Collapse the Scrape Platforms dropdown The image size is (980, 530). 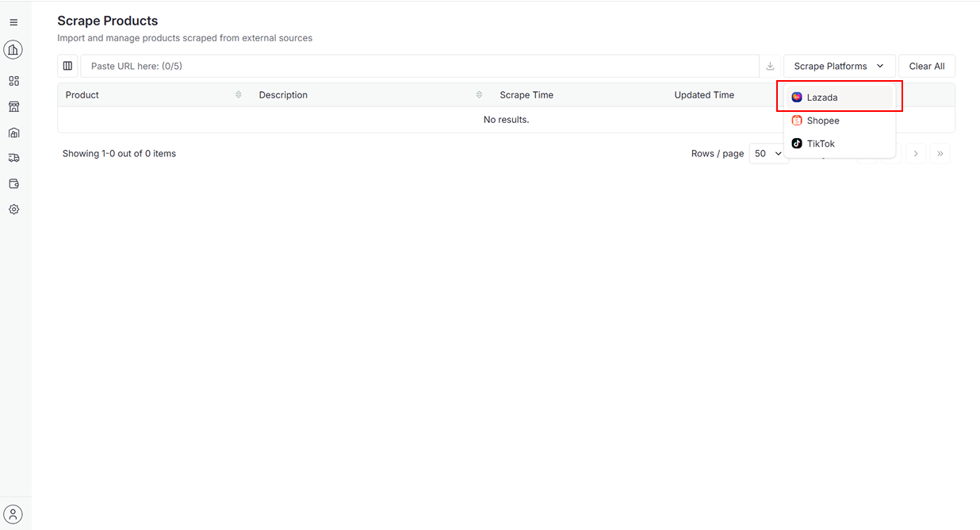[x=839, y=67]
